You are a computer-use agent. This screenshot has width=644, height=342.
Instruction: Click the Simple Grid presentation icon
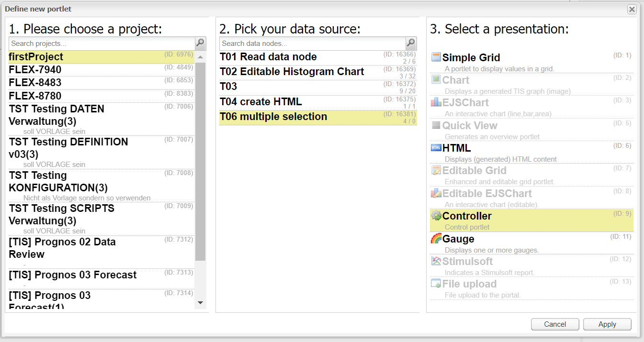point(436,57)
